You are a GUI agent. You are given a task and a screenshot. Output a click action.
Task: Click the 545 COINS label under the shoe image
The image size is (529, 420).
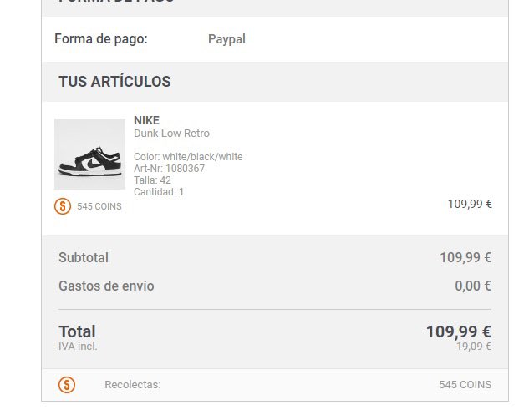(x=99, y=206)
